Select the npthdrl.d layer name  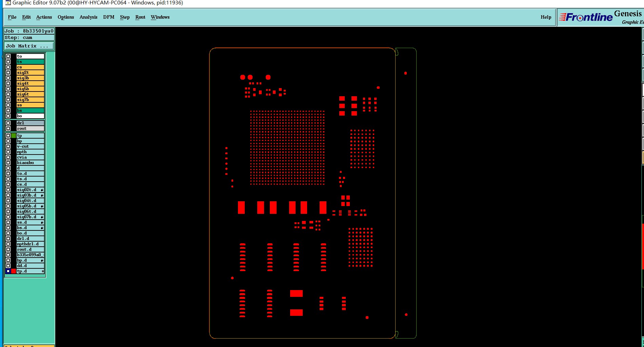click(31, 244)
